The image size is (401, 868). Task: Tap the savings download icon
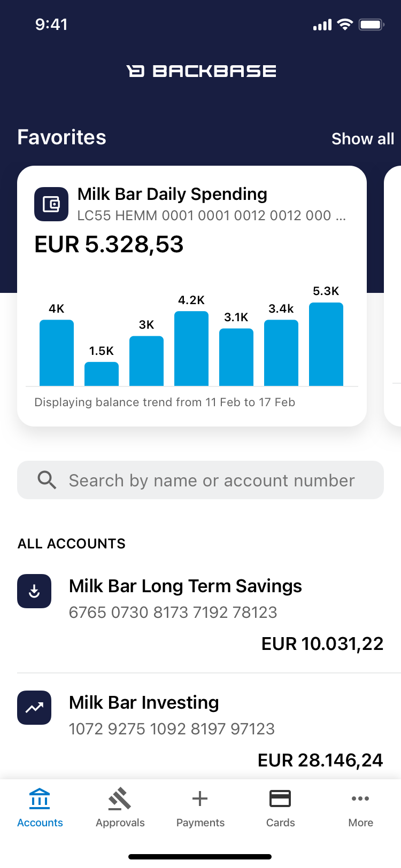pyautogui.click(x=34, y=591)
